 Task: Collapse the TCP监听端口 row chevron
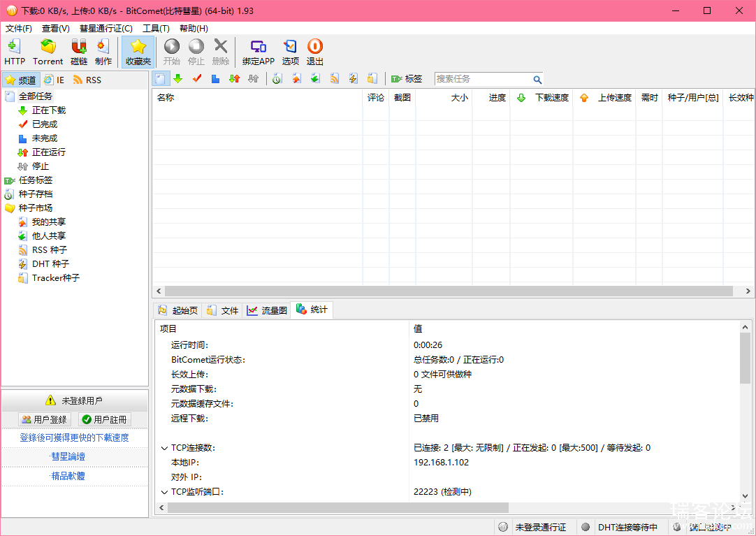click(x=164, y=492)
